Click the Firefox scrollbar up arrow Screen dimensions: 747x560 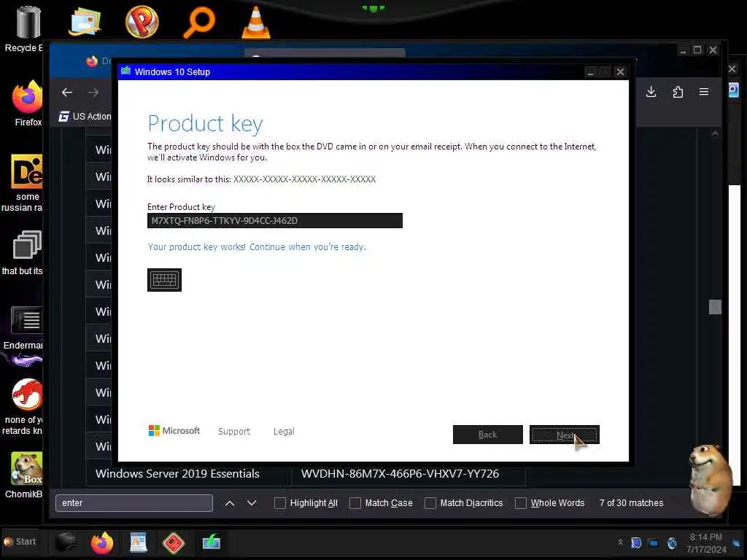(715, 134)
